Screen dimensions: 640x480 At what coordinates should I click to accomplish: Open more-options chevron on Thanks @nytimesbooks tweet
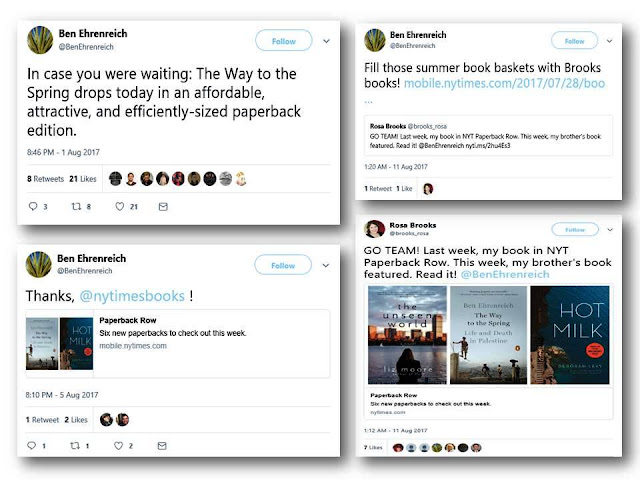326,265
